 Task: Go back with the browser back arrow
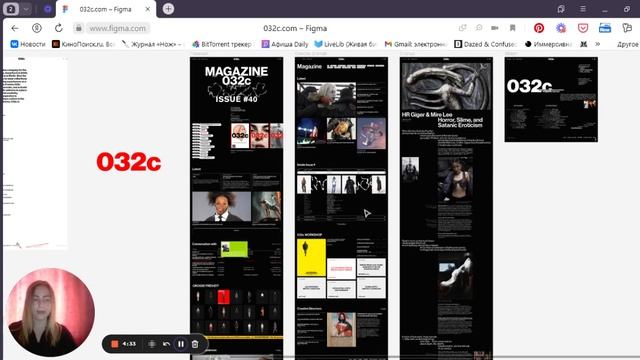click(x=15, y=28)
